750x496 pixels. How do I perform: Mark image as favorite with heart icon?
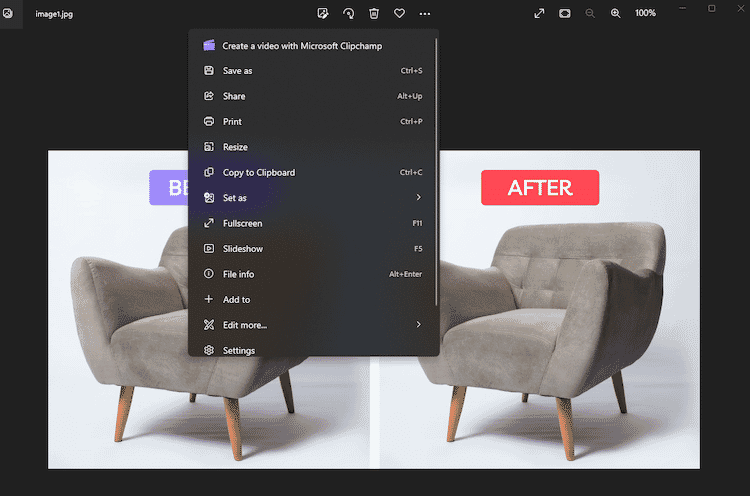point(399,13)
